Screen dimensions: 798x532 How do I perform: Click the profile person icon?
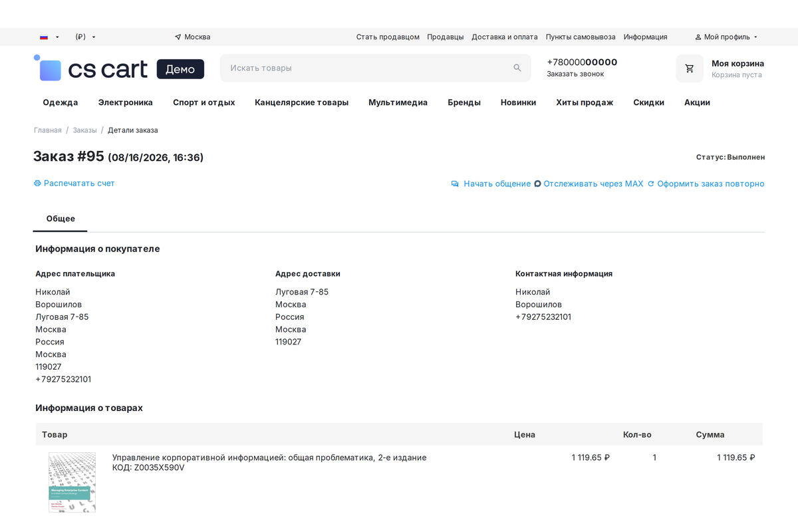[x=698, y=37]
